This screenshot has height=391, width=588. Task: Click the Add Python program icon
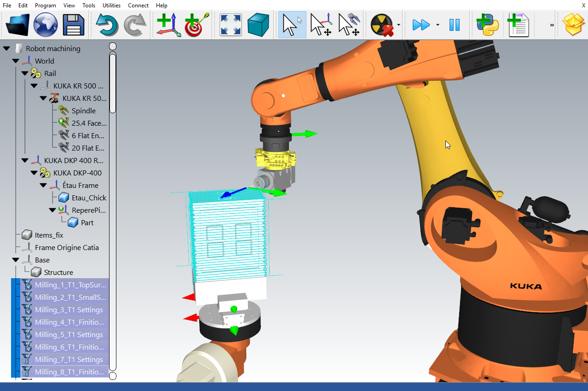click(x=487, y=24)
